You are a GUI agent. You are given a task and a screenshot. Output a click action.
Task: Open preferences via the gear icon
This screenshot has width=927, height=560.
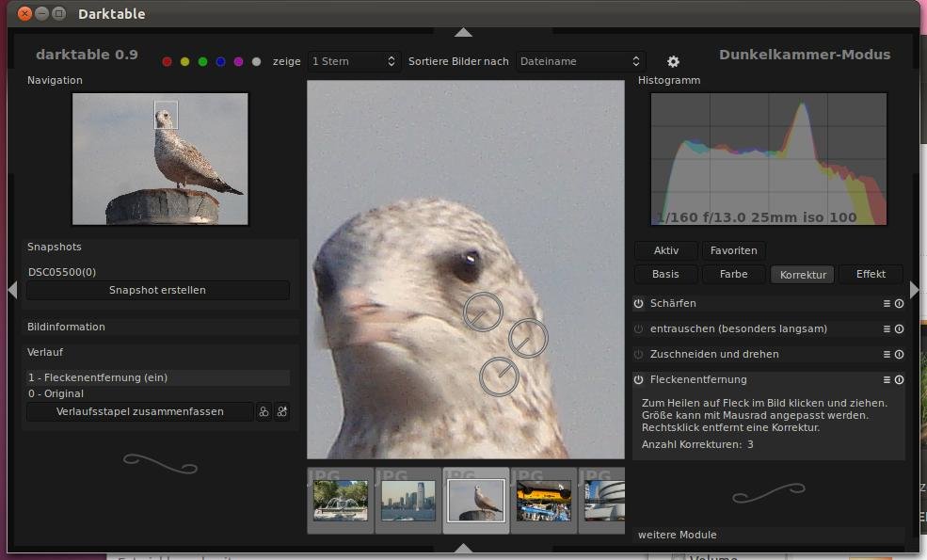(673, 62)
